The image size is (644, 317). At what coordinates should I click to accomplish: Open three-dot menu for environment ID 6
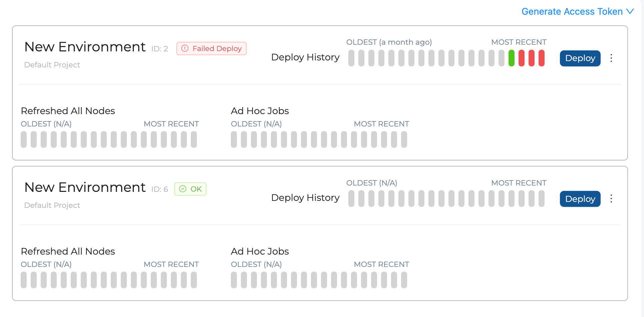tap(611, 199)
